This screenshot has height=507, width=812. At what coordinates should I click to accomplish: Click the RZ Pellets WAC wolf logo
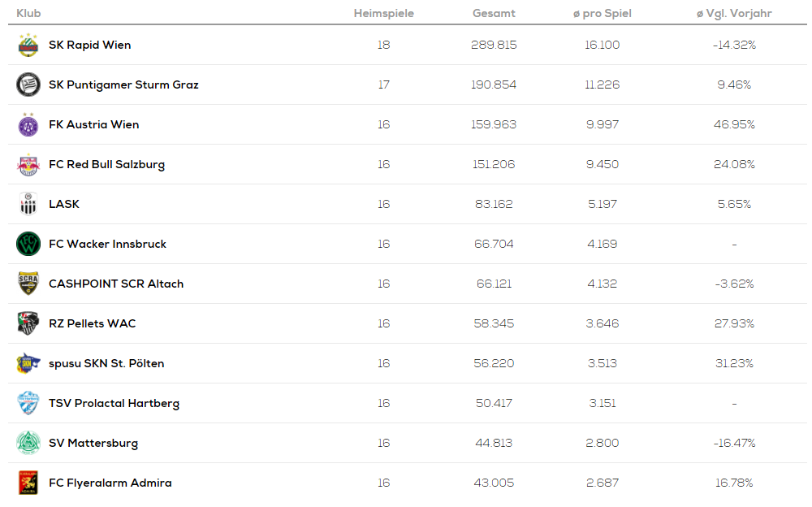28,323
